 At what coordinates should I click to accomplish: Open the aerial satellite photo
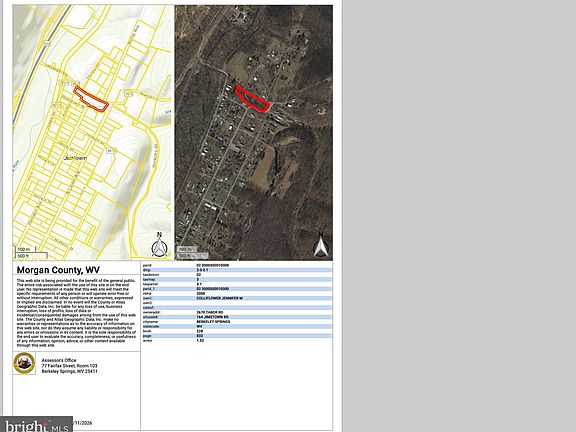point(254,133)
